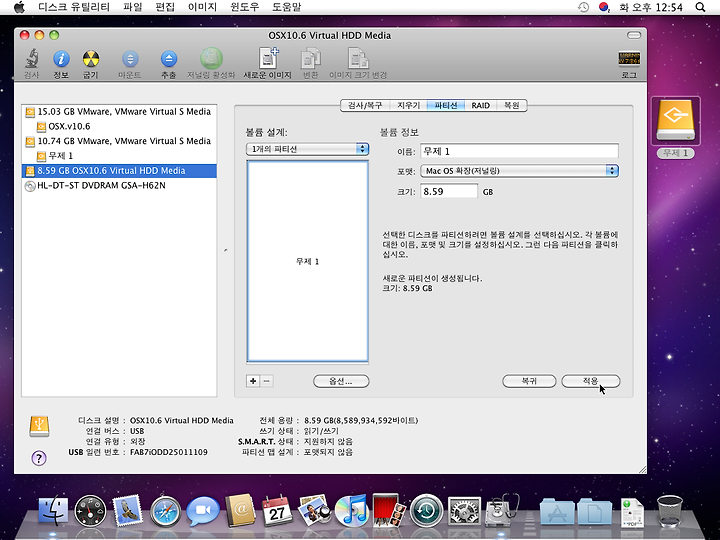Open the 윈도우 menu
720x540 pixels.
(x=244, y=7)
